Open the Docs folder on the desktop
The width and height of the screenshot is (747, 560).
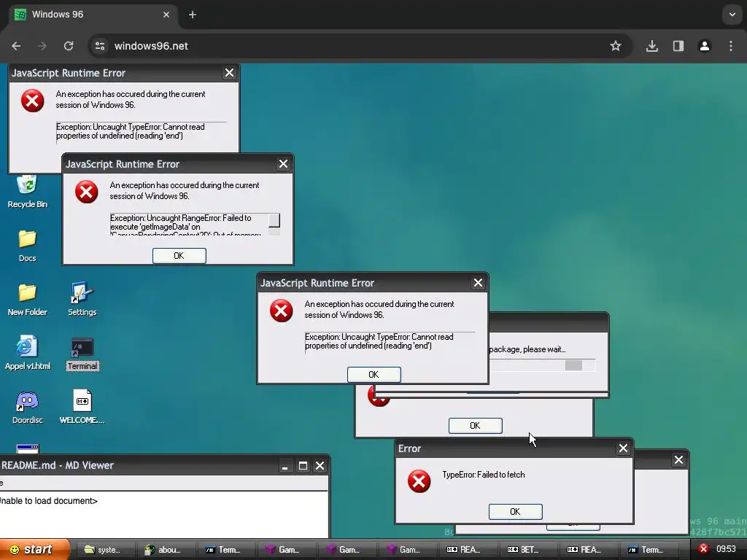(27, 246)
